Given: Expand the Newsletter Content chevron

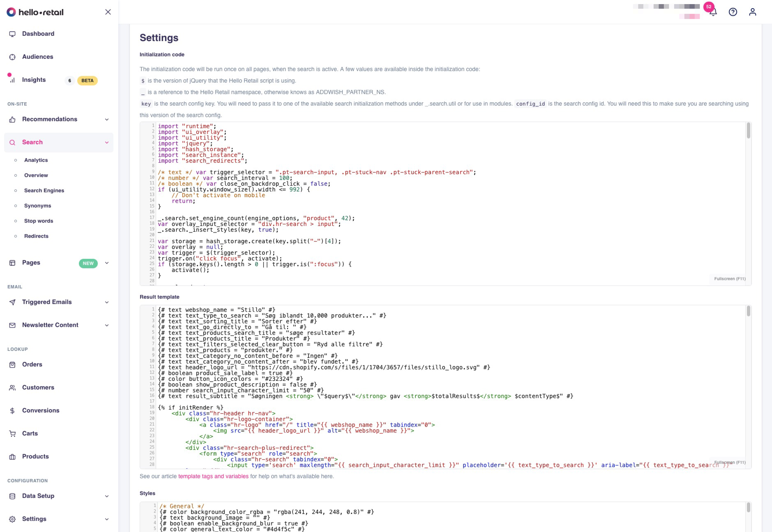Looking at the screenshot, I should pyautogui.click(x=107, y=325).
